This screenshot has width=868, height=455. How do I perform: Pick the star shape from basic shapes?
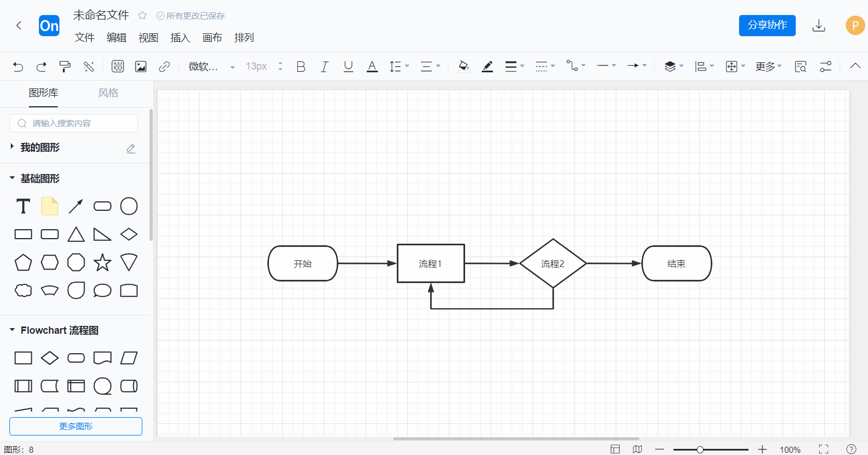tap(102, 263)
